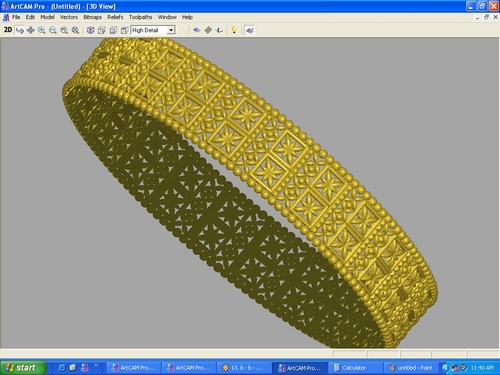Click the Windows start button
The width and height of the screenshot is (500, 375).
(x=23, y=367)
